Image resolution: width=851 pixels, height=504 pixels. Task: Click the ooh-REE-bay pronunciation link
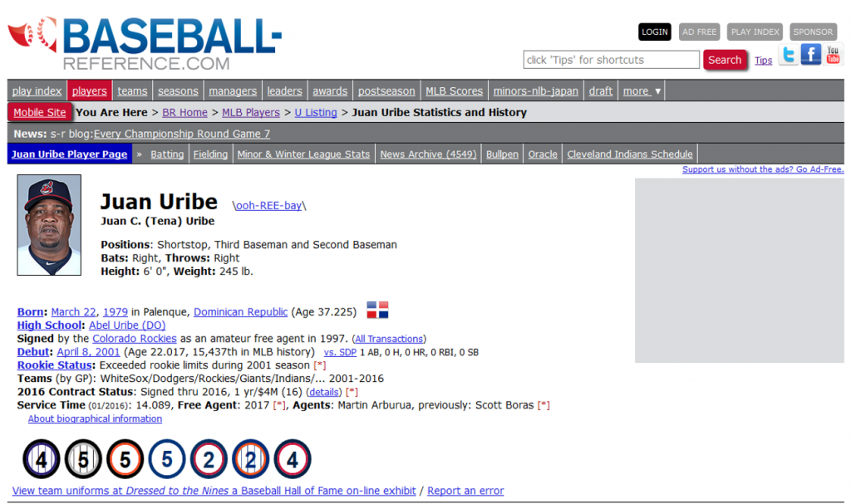268,206
